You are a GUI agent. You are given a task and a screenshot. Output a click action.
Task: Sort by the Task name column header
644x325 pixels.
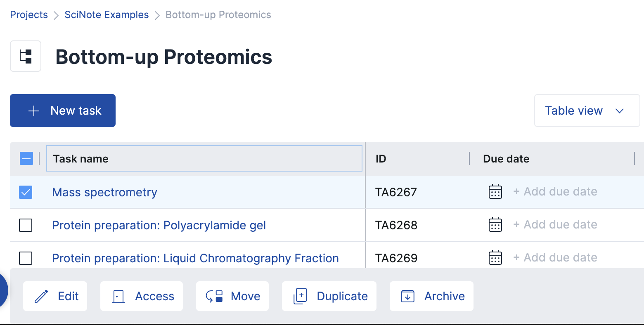tap(81, 159)
